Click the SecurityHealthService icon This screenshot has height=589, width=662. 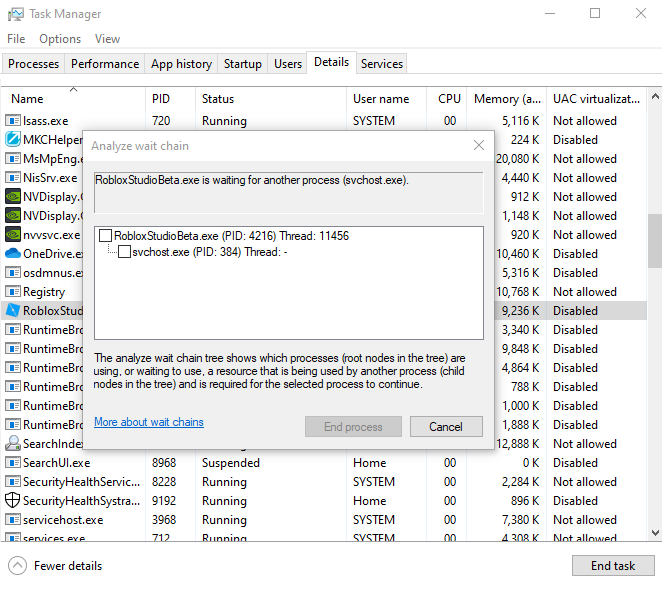pos(13,481)
